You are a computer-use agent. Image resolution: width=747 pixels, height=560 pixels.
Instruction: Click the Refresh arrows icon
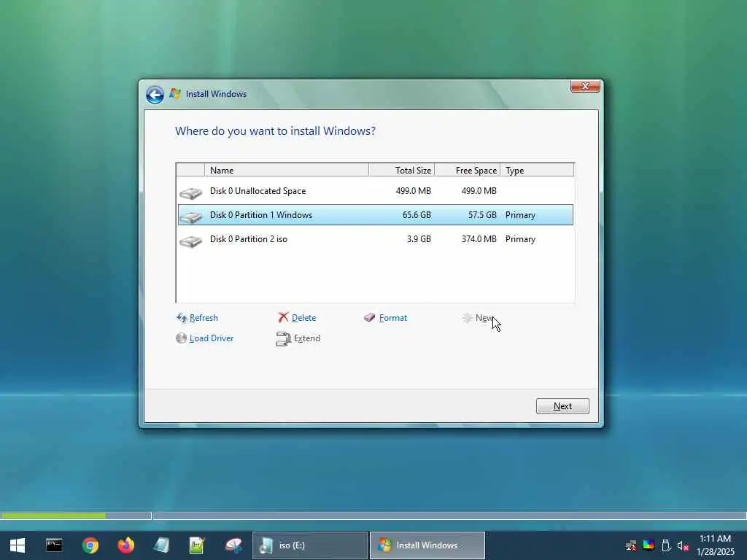182,318
